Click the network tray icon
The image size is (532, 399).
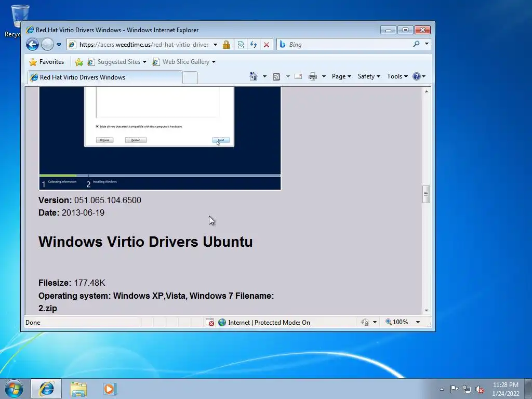point(467,389)
